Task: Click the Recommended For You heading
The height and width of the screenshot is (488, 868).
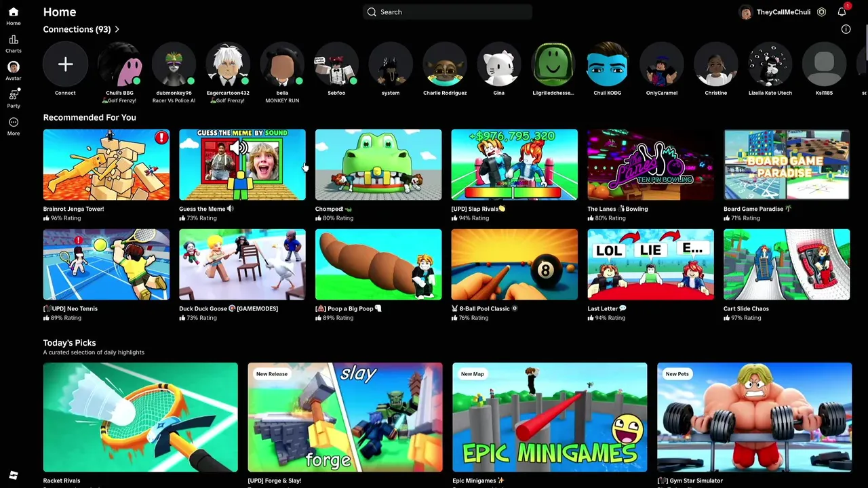Action: click(90, 117)
